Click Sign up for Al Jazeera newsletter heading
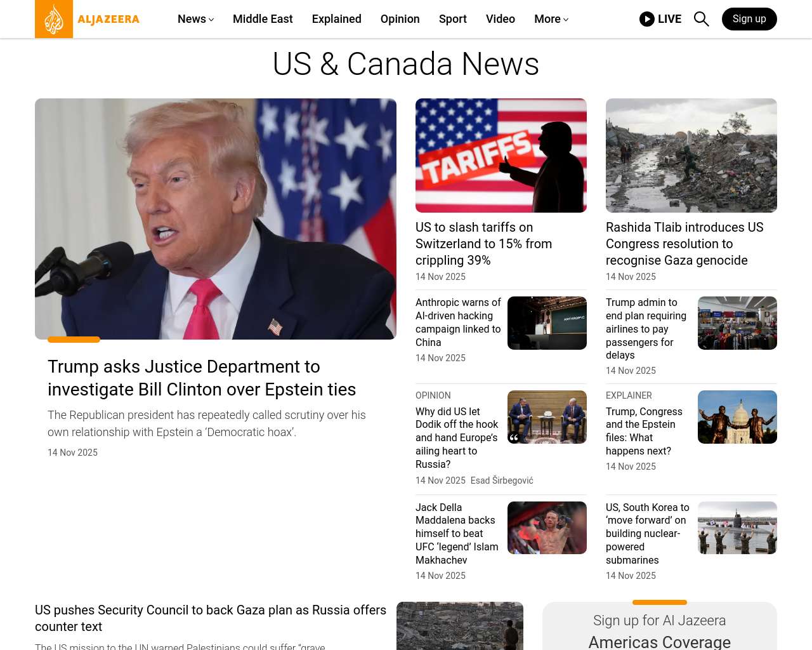Image resolution: width=812 pixels, height=650 pixels. coord(660,620)
